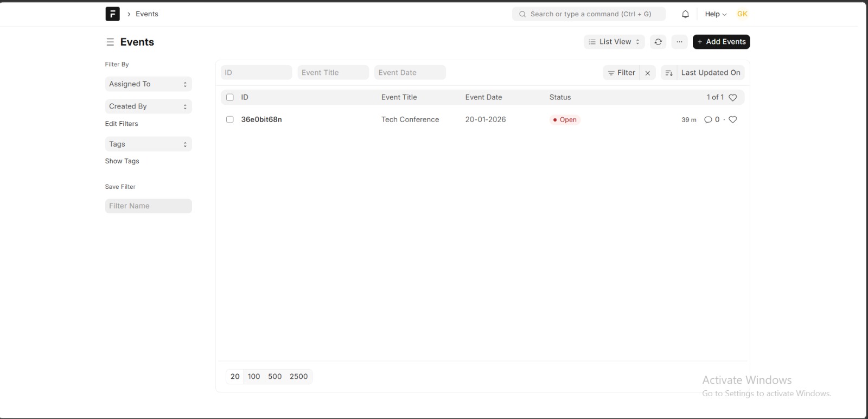Screen dimensions: 868x419
Task: Select all rows checkbox in header
Action: click(x=230, y=98)
